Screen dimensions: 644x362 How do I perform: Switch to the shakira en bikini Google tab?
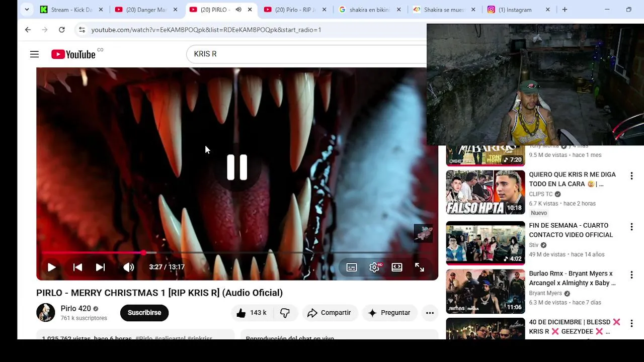point(370,10)
